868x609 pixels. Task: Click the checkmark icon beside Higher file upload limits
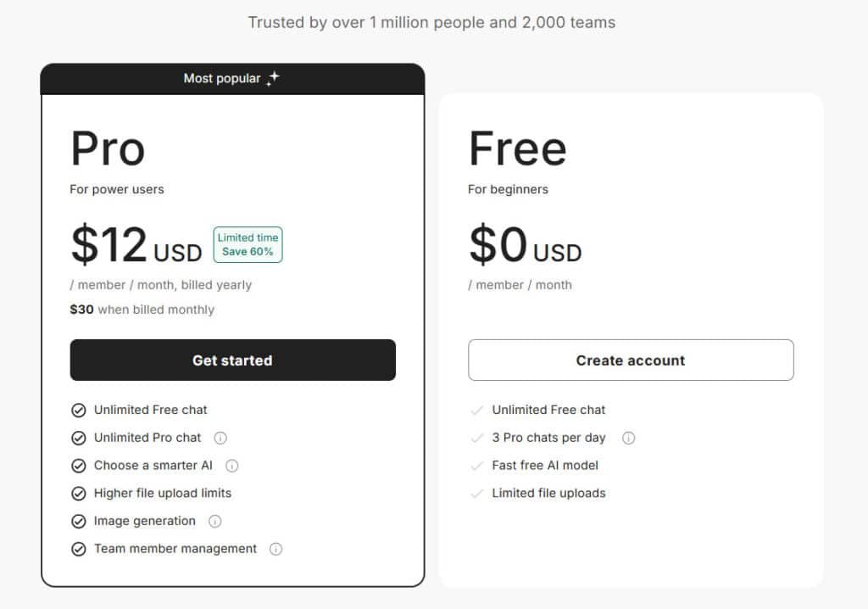[x=79, y=494]
